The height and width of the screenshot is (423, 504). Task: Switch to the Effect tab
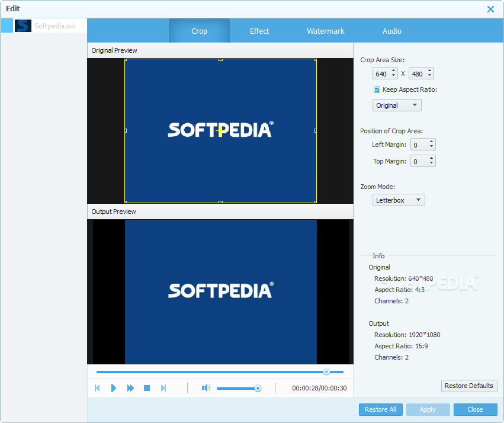pos(259,31)
